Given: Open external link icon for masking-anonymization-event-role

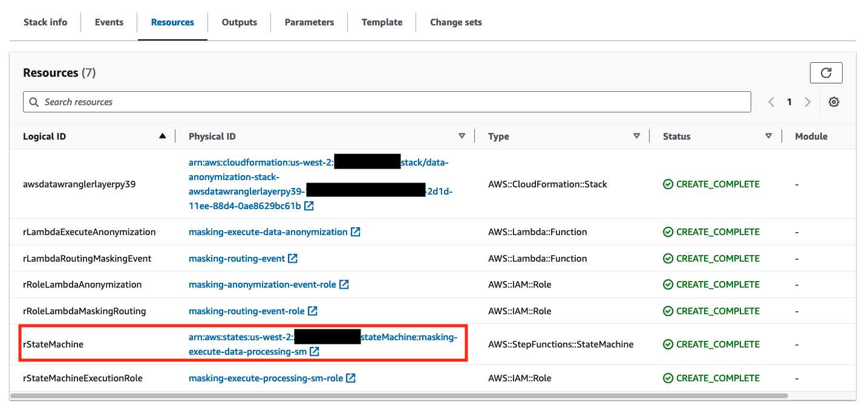Looking at the screenshot, I should pyautogui.click(x=344, y=285).
